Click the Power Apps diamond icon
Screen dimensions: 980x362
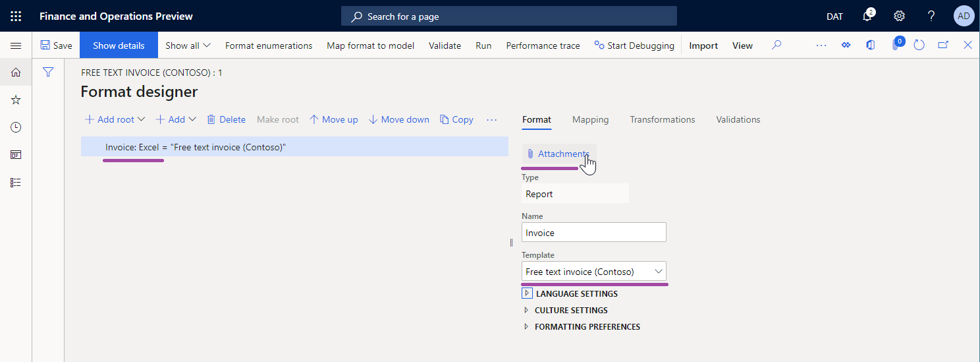[x=846, y=45]
